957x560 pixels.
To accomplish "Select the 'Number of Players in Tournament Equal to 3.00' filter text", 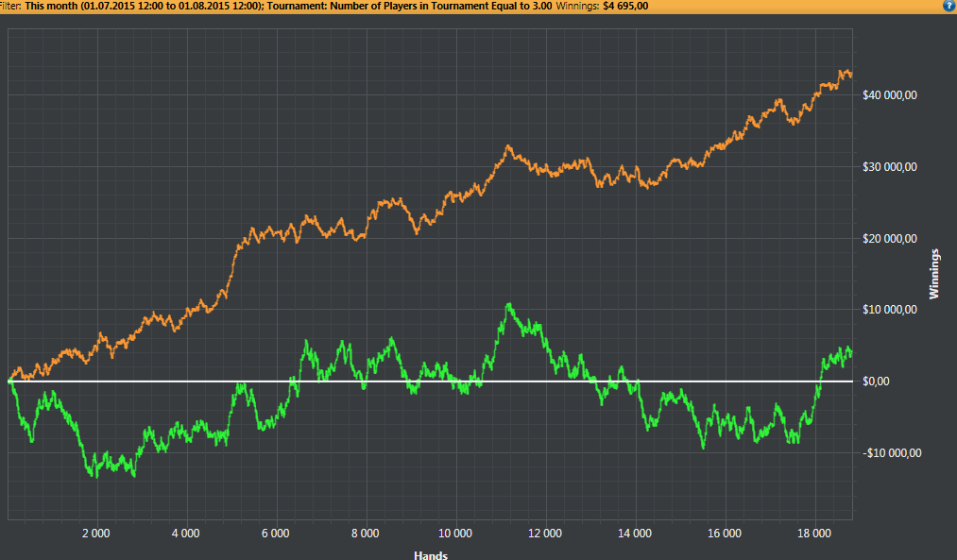I will click(440, 6).
